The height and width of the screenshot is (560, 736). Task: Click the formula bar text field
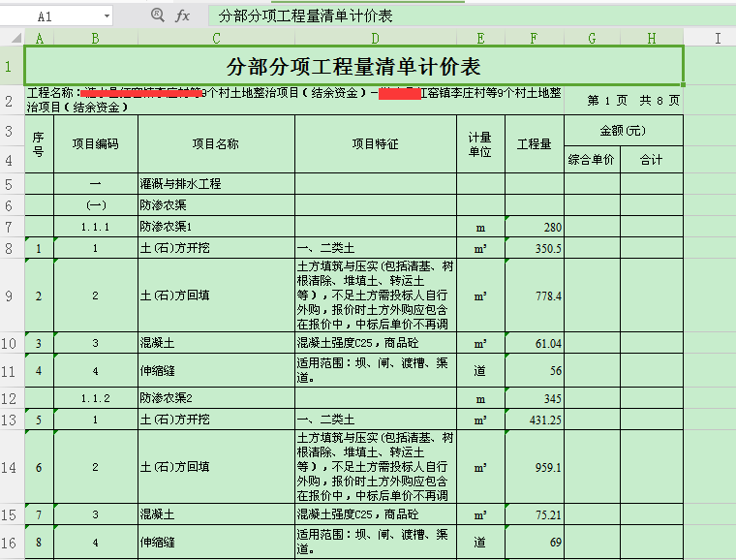click(x=465, y=16)
